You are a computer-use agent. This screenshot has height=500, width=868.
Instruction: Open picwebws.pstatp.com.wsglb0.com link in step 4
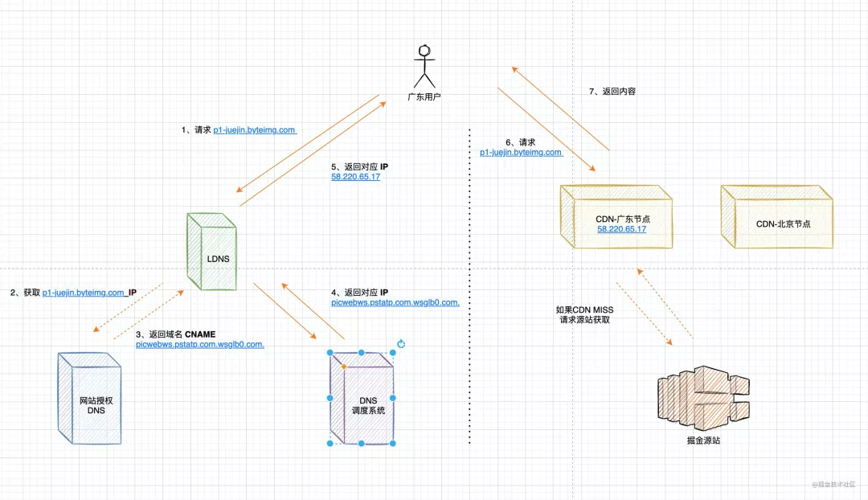click(395, 302)
